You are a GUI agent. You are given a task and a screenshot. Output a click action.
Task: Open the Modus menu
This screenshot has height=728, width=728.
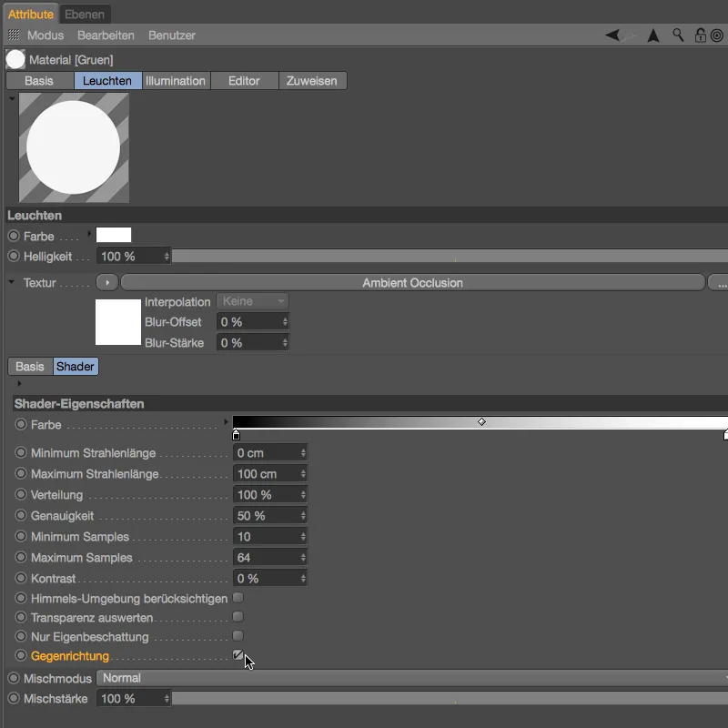(x=45, y=35)
